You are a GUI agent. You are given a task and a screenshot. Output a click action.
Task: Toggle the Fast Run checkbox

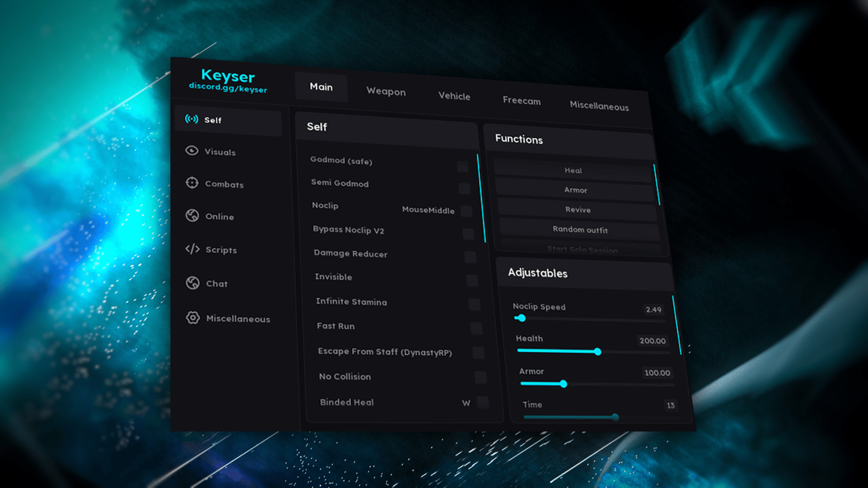pos(476,329)
